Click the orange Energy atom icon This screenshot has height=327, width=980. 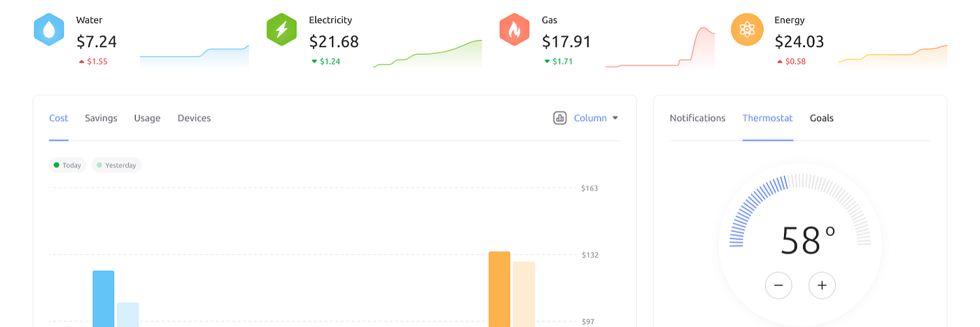(x=747, y=29)
